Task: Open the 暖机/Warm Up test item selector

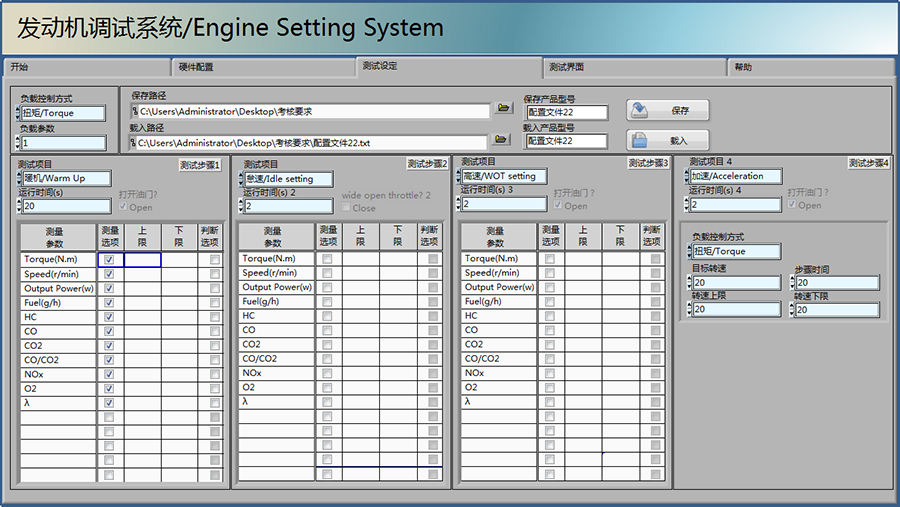Action: click(66, 179)
